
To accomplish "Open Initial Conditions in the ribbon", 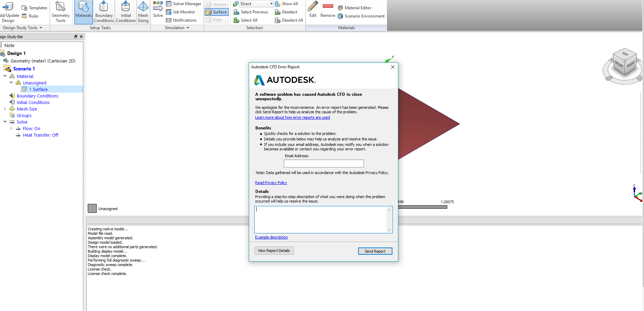I will coord(126,12).
